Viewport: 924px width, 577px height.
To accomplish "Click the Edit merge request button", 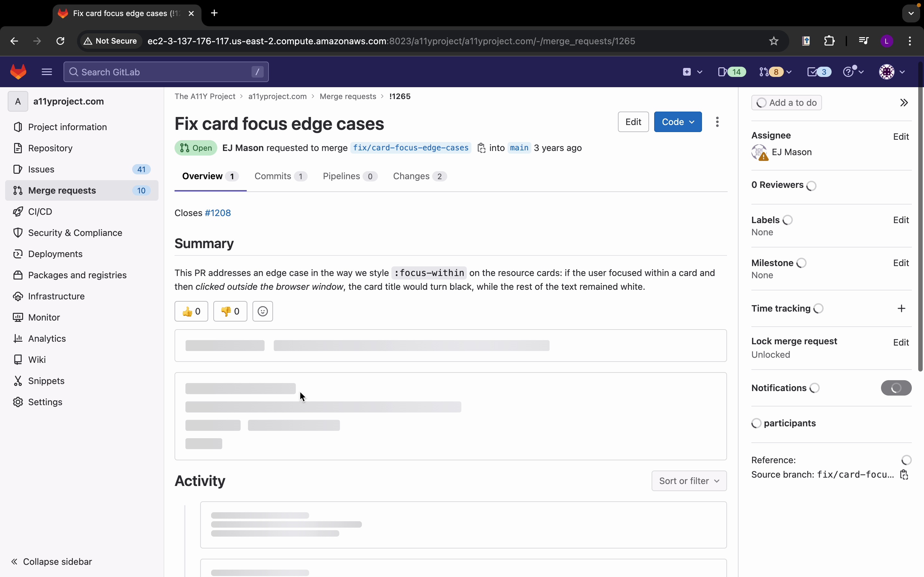I will click(633, 122).
